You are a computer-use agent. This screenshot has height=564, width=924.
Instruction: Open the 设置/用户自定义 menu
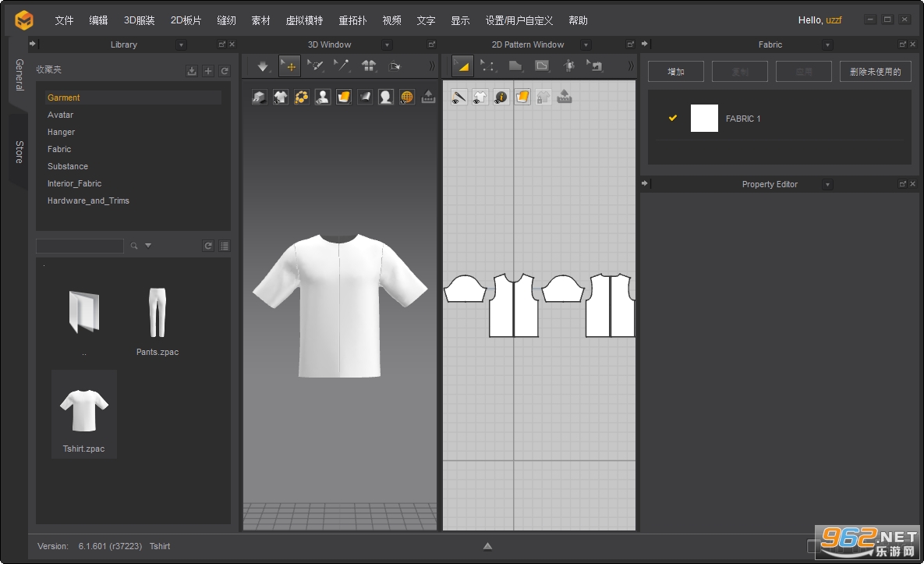click(519, 20)
